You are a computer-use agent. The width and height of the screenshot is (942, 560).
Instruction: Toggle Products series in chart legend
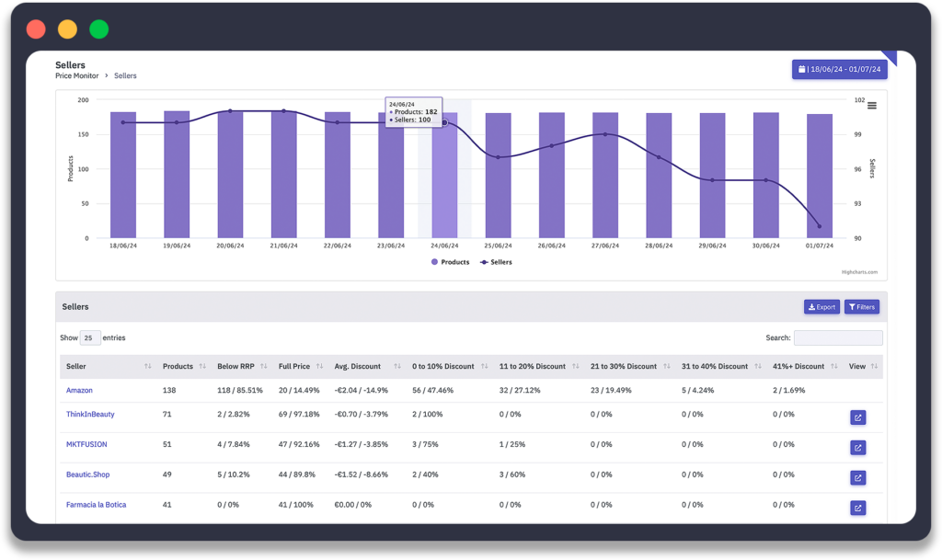coord(451,262)
